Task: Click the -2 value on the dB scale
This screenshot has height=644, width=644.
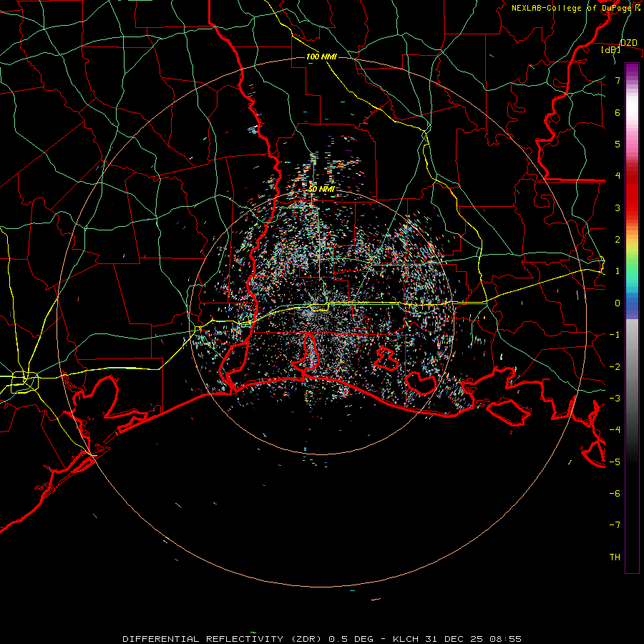Action: click(x=615, y=367)
